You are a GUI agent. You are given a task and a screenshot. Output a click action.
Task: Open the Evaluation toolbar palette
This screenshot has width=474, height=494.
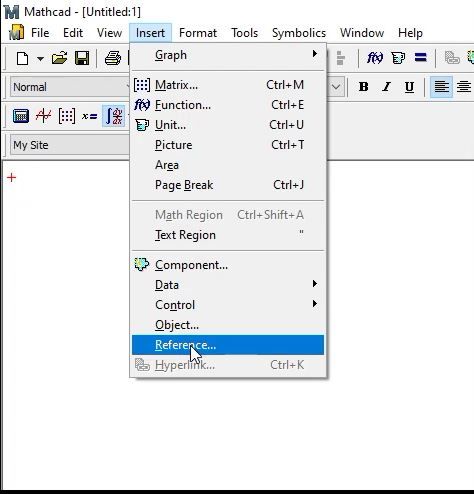[89, 116]
